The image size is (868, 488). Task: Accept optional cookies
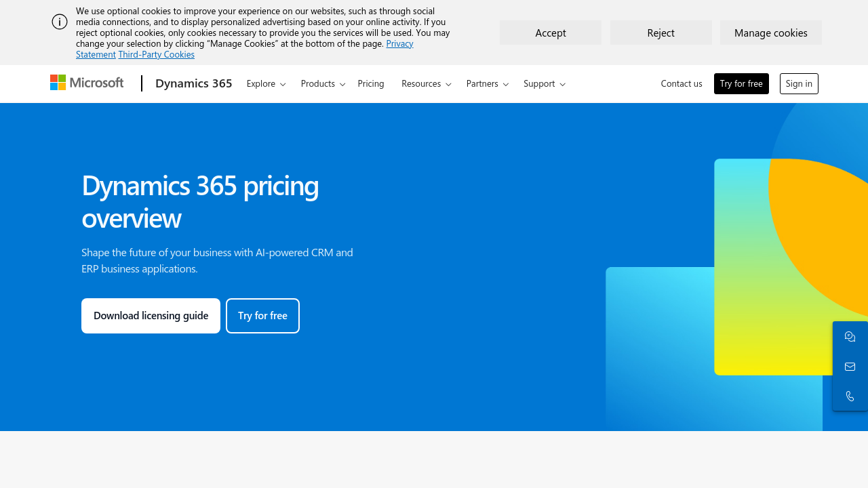pos(551,33)
